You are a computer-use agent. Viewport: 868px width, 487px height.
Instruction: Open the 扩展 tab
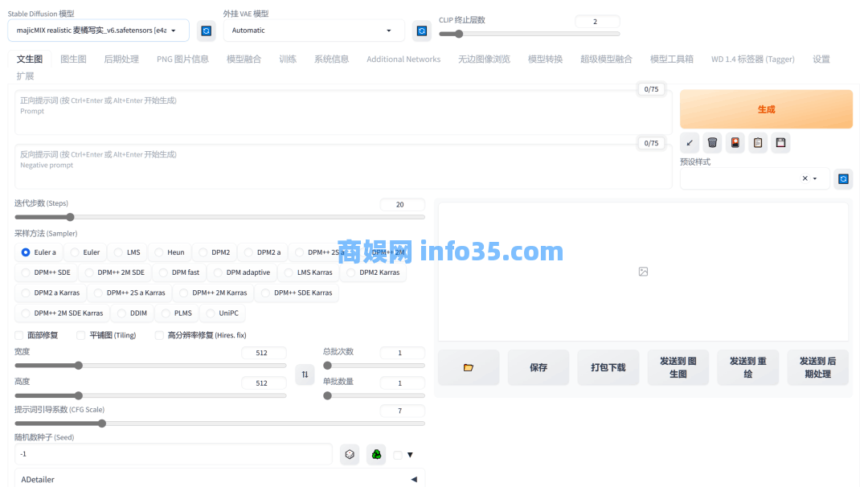25,76
